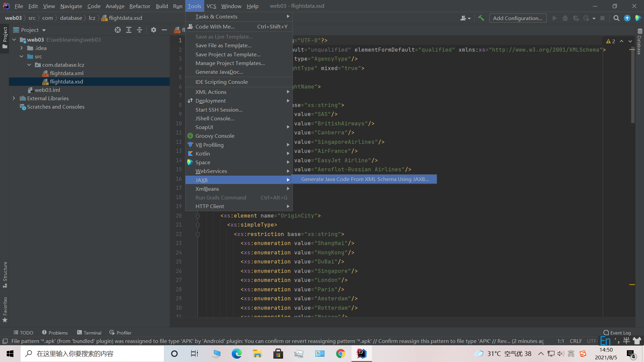The image size is (644, 362).
Task: Open Project panel settings gear
Action: pyautogui.click(x=154, y=30)
